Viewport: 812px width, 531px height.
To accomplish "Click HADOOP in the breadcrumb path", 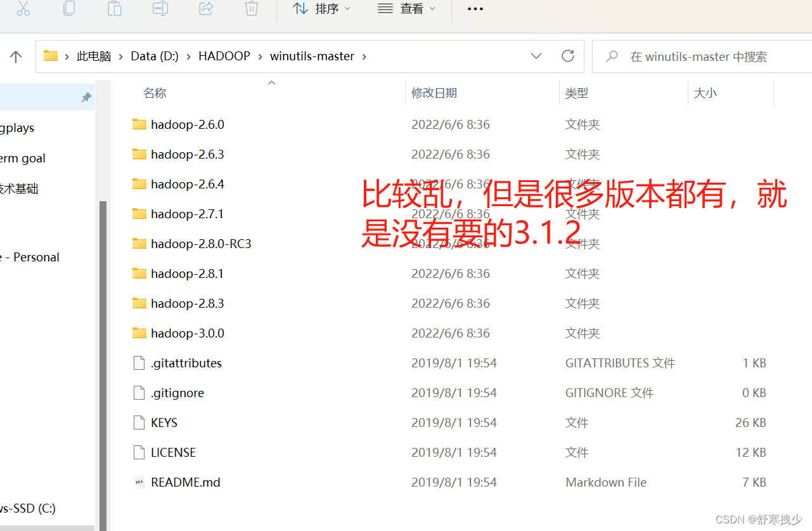I will point(224,56).
